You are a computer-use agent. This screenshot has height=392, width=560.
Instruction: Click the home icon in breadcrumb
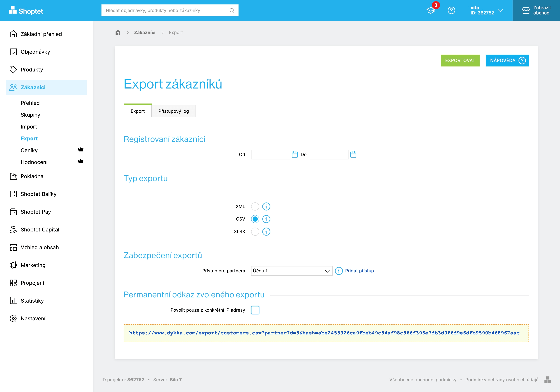click(x=118, y=32)
